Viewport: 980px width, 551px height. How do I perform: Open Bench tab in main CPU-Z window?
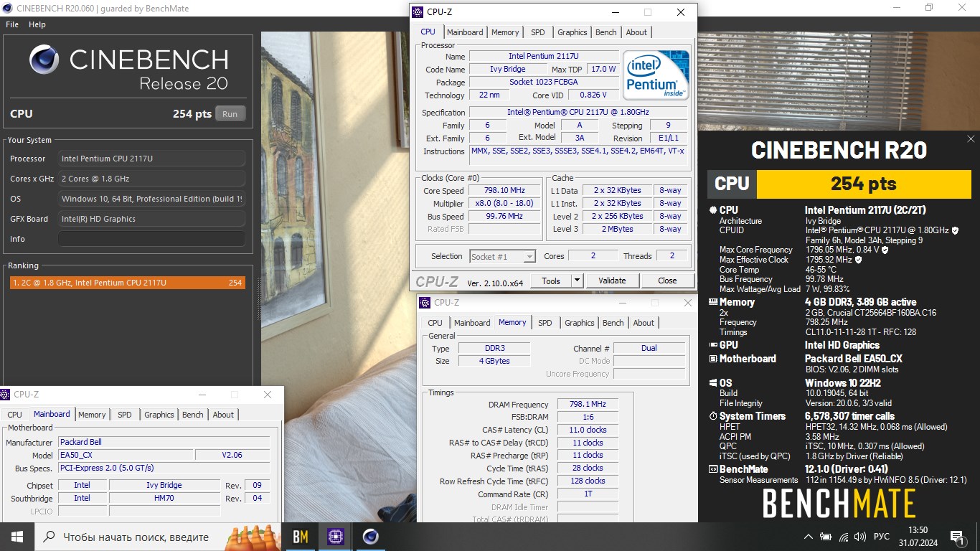click(x=606, y=32)
